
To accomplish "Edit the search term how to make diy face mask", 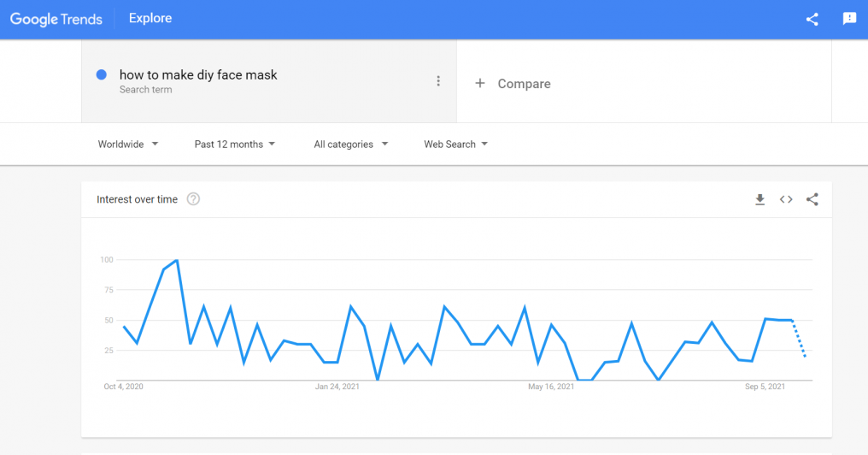I will pos(198,74).
